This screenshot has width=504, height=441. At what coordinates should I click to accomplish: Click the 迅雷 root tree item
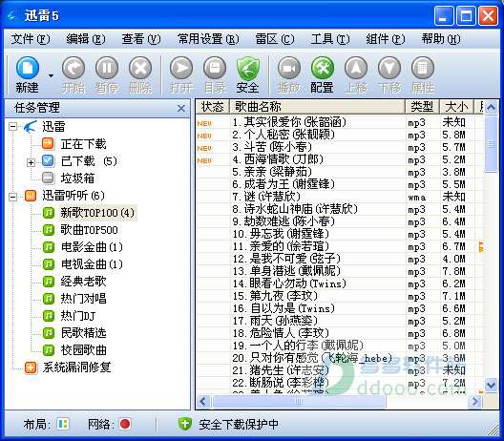[x=53, y=126]
